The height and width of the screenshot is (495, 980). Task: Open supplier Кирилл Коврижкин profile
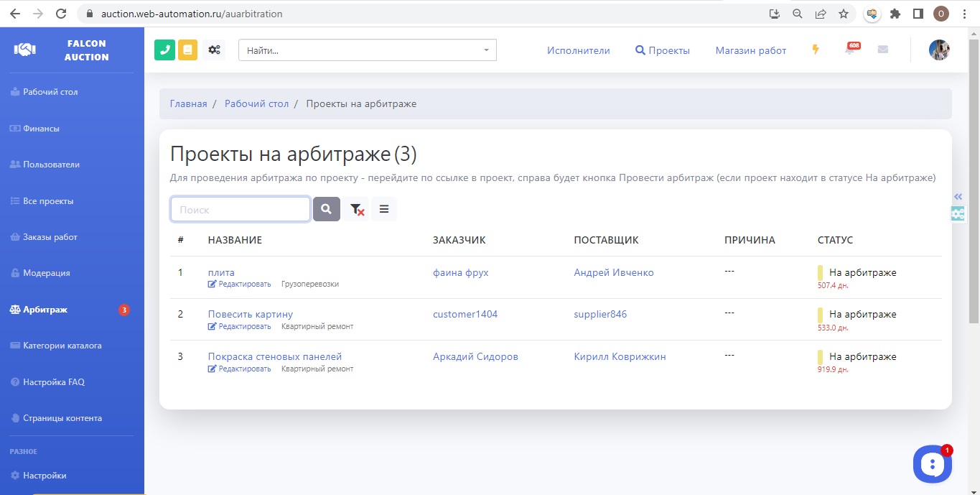coord(620,356)
